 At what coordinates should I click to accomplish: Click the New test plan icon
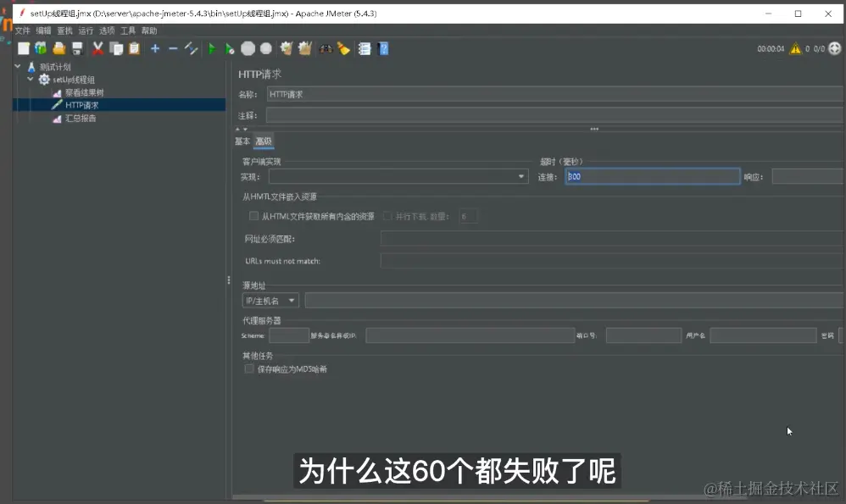coord(23,48)
